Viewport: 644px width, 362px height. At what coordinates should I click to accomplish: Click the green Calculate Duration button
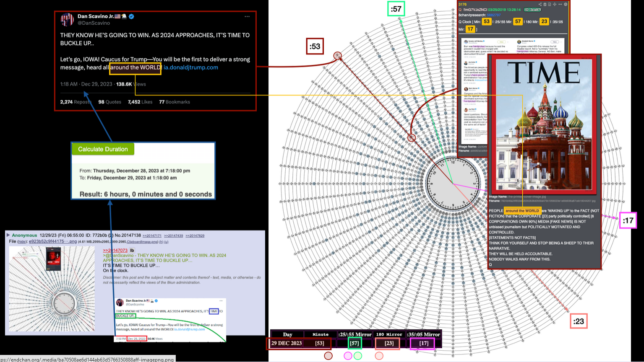103,149
